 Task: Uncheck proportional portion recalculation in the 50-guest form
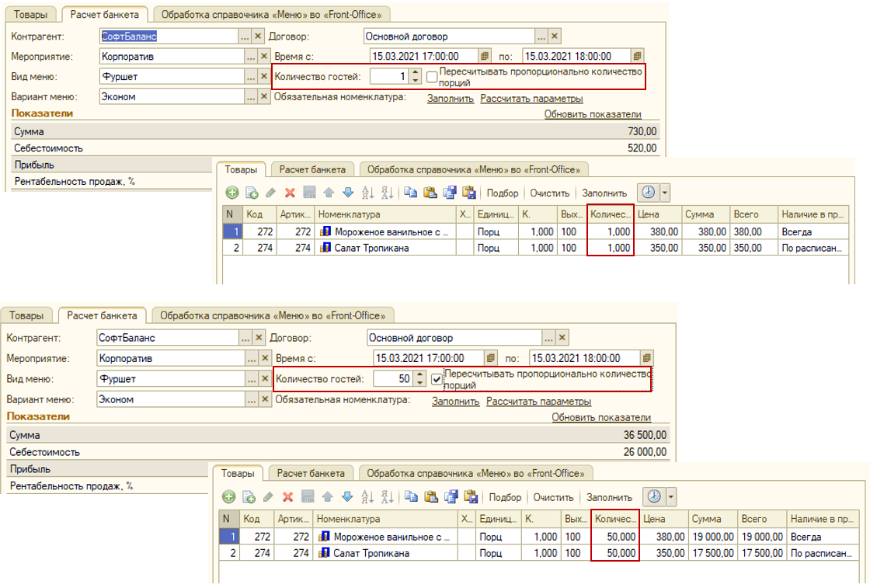point(437,379)
